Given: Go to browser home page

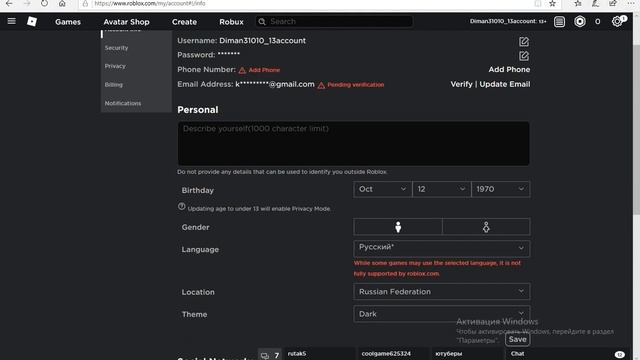Looking at the screenshot, I should coord(62,4).
